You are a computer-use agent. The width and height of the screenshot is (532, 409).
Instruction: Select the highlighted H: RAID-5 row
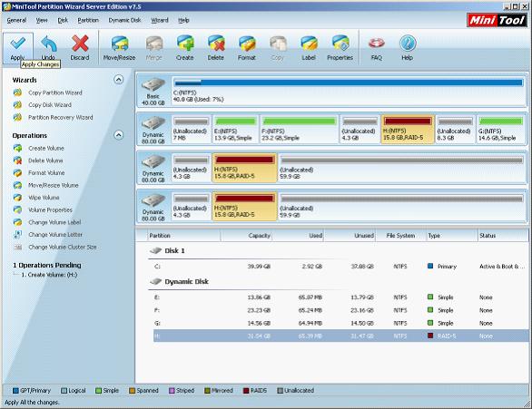pyautogui.click(x=340, y=336)
